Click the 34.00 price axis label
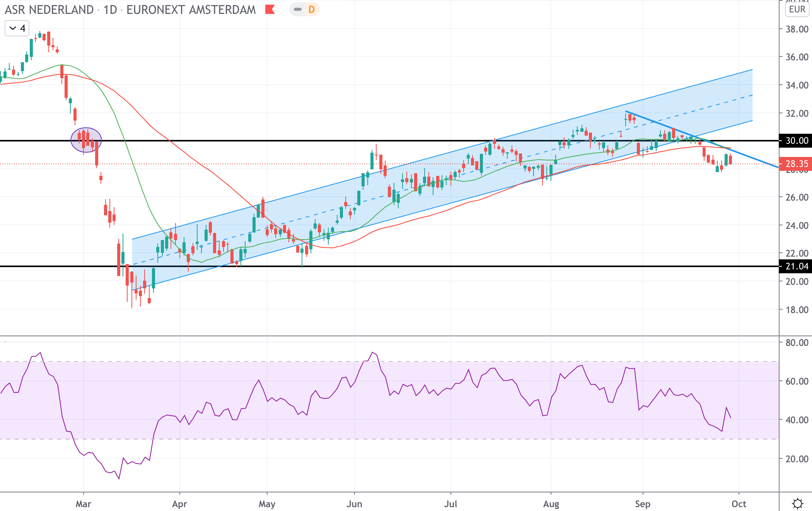Image resolution: width=812 pixels, height=511 pixels. 797,85
